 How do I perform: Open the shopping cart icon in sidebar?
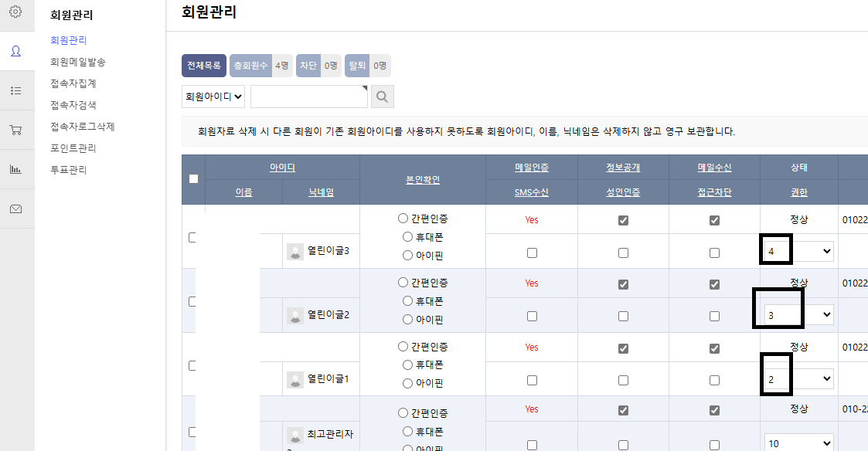[15, 130]
